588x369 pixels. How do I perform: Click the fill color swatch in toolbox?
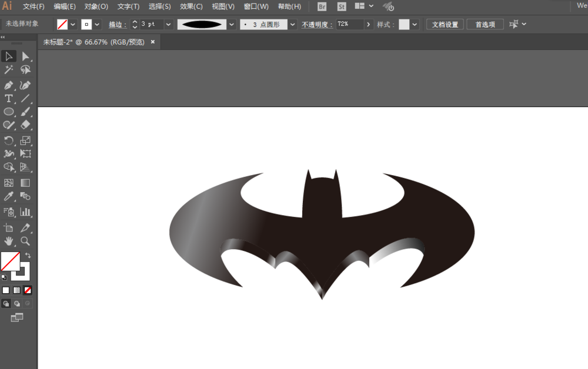pyautogui.click(x=10, y=261)
